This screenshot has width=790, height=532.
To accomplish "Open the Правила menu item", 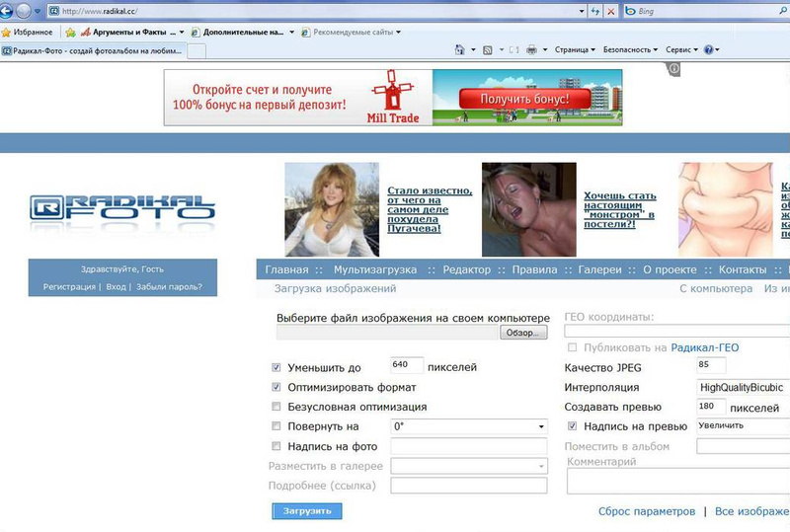I will pyautogui.click(x=534, y=269).
